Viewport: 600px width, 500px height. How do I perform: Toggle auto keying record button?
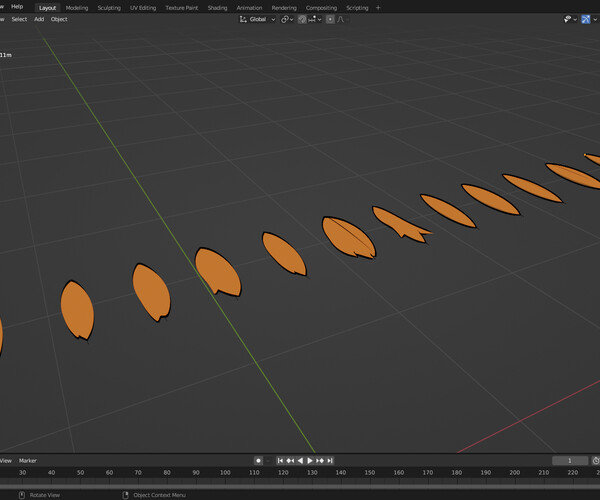[x=258, y=461]
